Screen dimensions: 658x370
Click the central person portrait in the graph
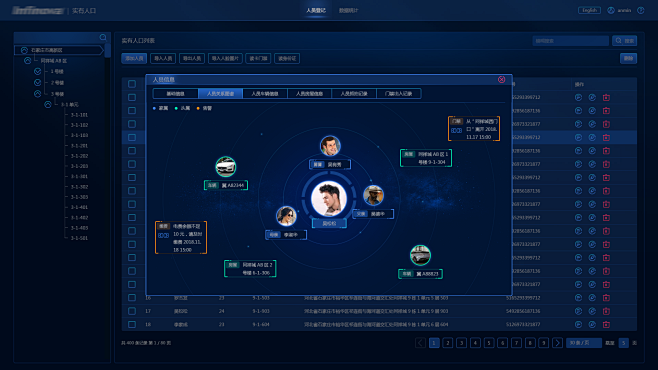[329, 199]
